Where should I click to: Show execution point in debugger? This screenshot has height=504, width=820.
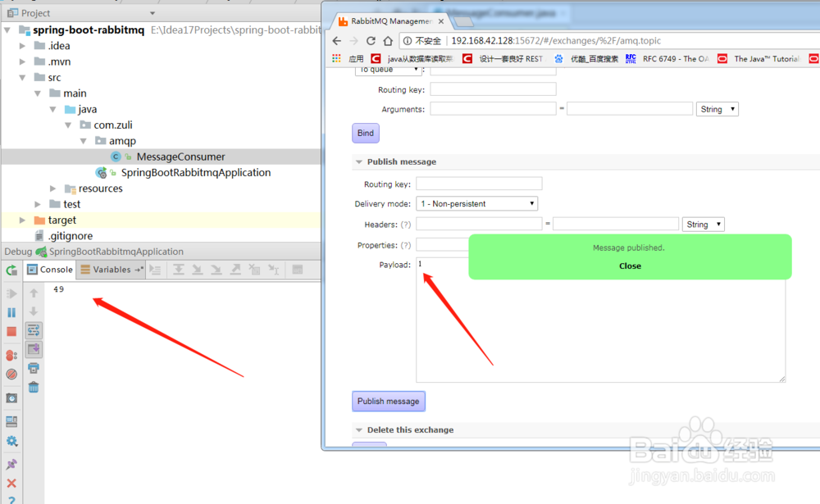(x=155, y=270)
